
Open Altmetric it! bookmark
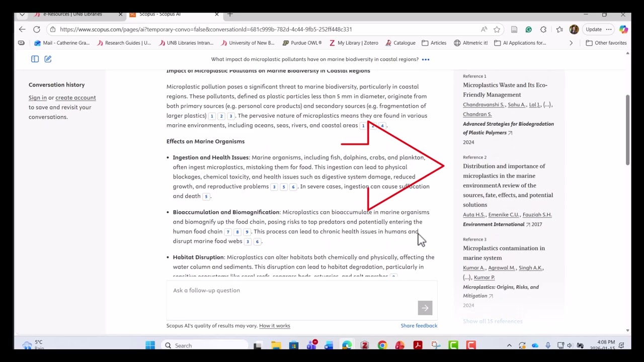471,43
